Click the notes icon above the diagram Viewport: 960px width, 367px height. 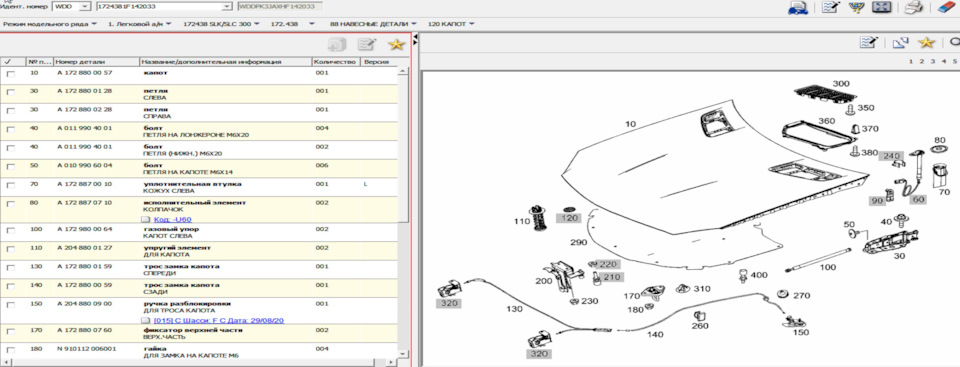pyautogui.click(x=869, y=42)
